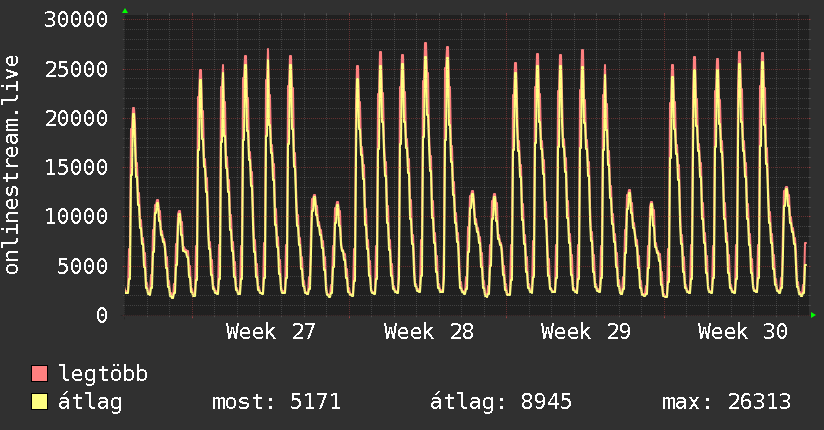Click the 25000 y-axis tick label
Screen dimensions: 824x430
(x=76, y=69)
